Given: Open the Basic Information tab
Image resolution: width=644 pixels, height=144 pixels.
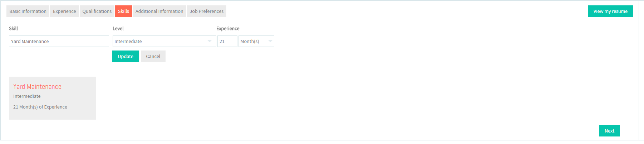Looking at the screenshot, I should click(x=28, y=11).
